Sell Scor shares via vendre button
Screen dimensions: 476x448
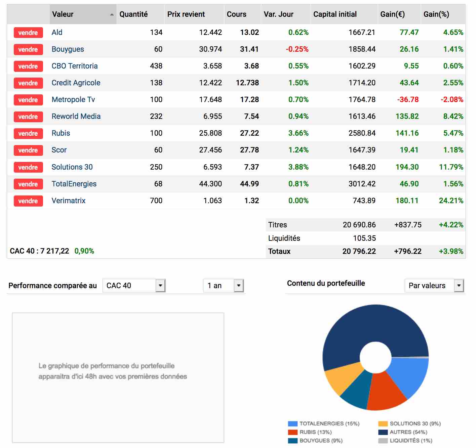[x=28, y=150]
